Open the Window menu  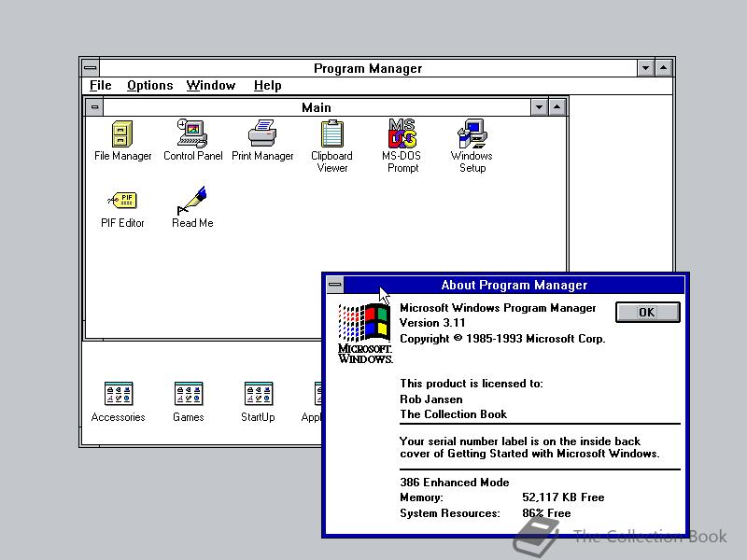[210, 85]
